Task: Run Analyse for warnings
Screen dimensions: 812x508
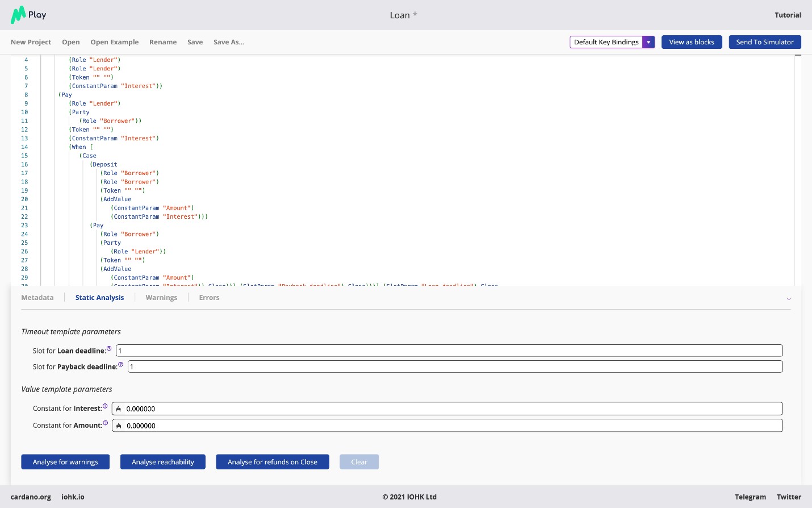Action: 65,462
